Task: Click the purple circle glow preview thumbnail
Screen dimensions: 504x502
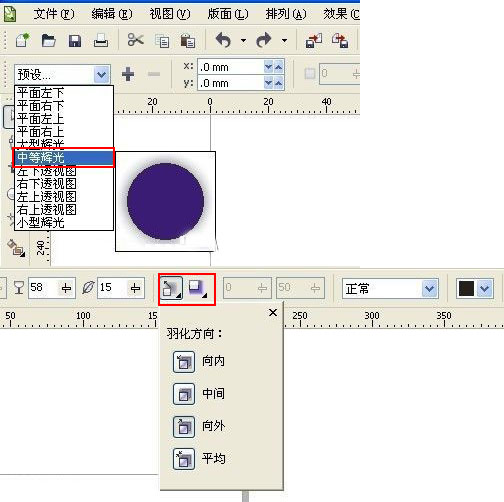Action: (x=165, y=201)
